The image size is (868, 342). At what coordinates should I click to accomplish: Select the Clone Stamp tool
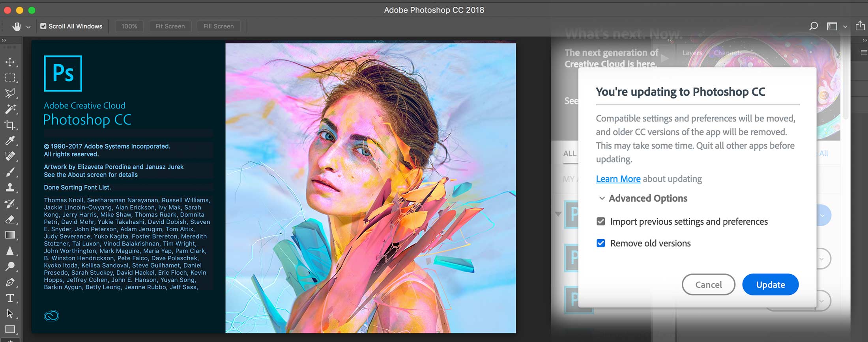tap(10, 188)
